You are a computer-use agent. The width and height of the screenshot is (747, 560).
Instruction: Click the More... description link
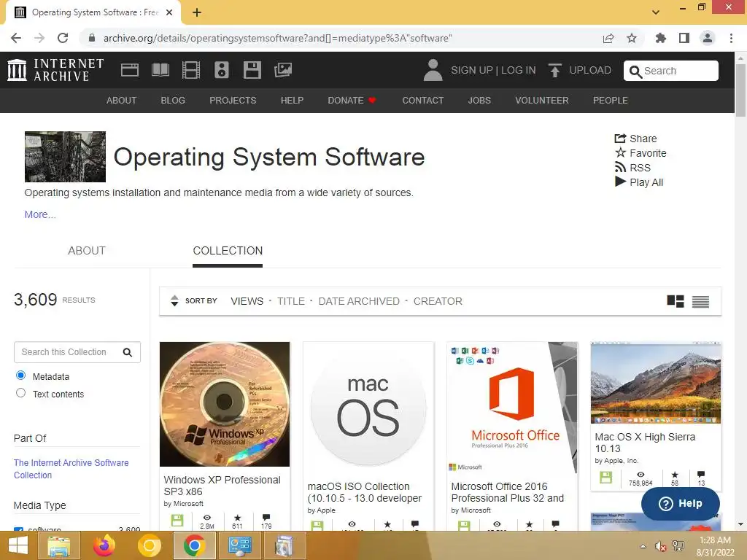pyautogui.click(x=40, y=214)
